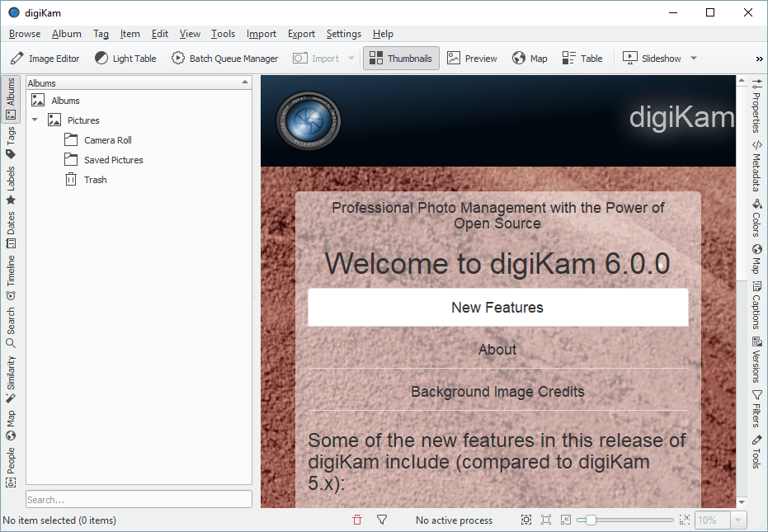
Task: Open the Help menu
Action: click(x=383, y=34)
